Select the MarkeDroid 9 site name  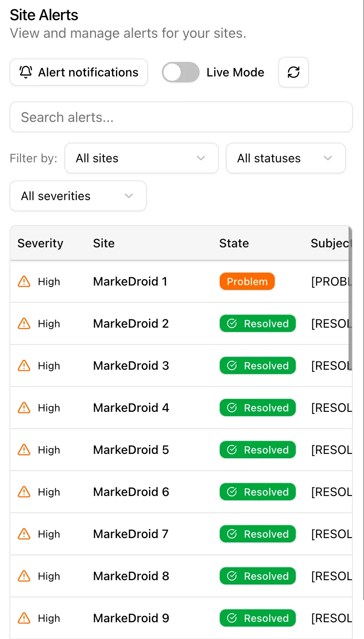[x=131, y=618]
